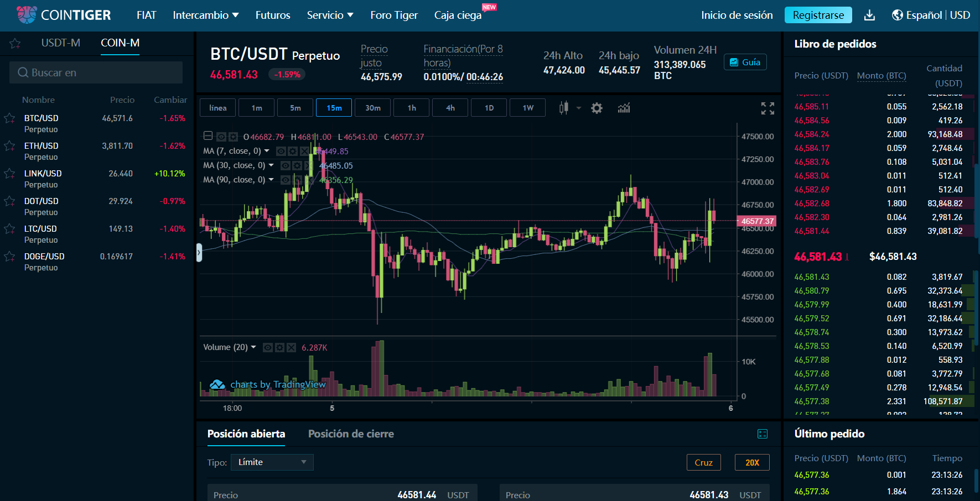Click the CoinTiger logo

coord(64,15)
